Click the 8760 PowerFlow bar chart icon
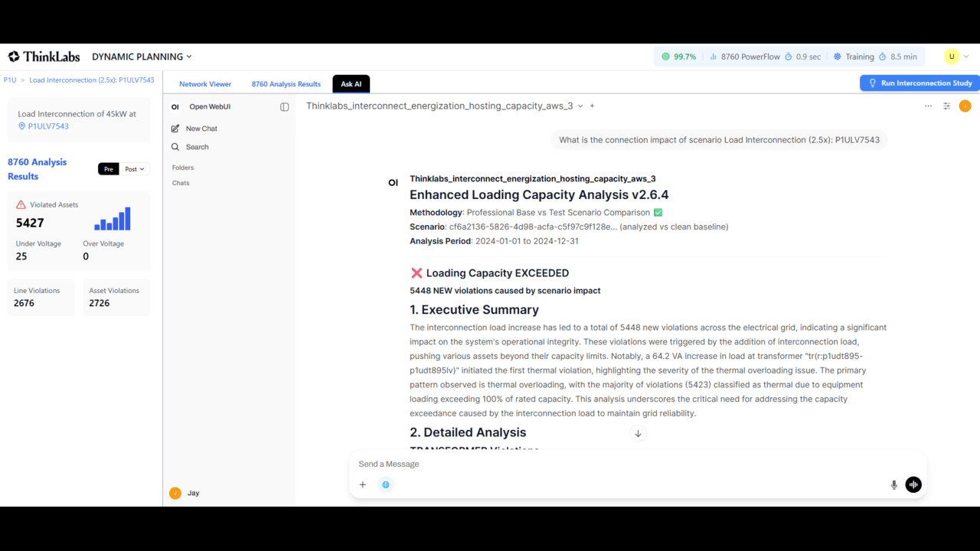980x551 pixels. click(x=713, y=57)
